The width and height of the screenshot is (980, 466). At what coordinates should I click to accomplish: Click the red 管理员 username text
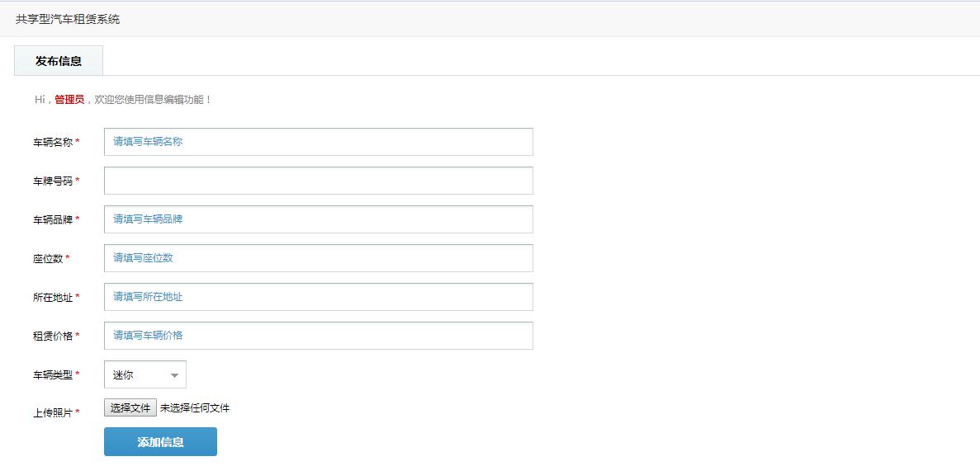69,99
